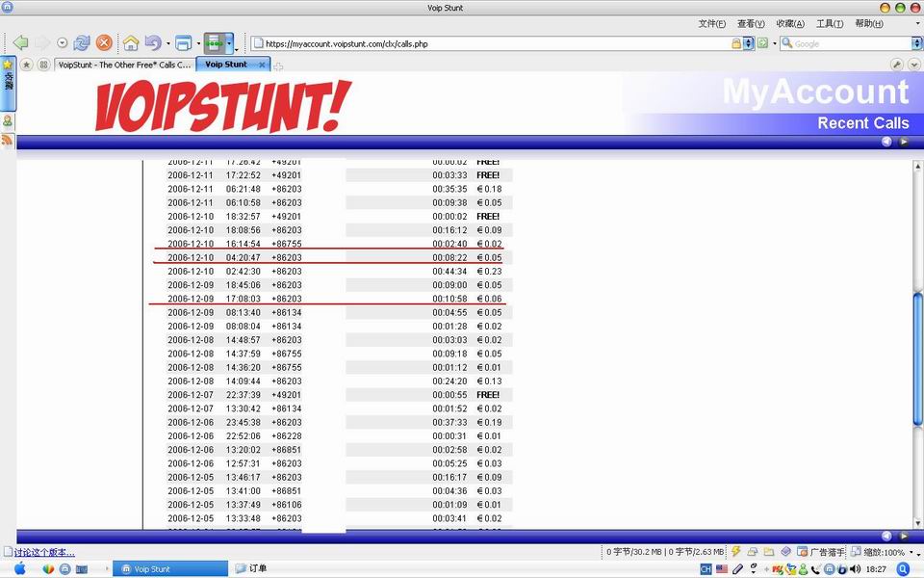Click the new window icon

[x=184, y=43]
